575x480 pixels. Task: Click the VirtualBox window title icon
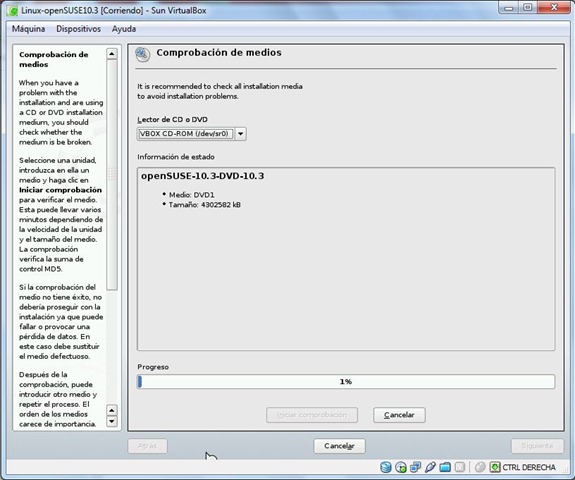[12, 11]
